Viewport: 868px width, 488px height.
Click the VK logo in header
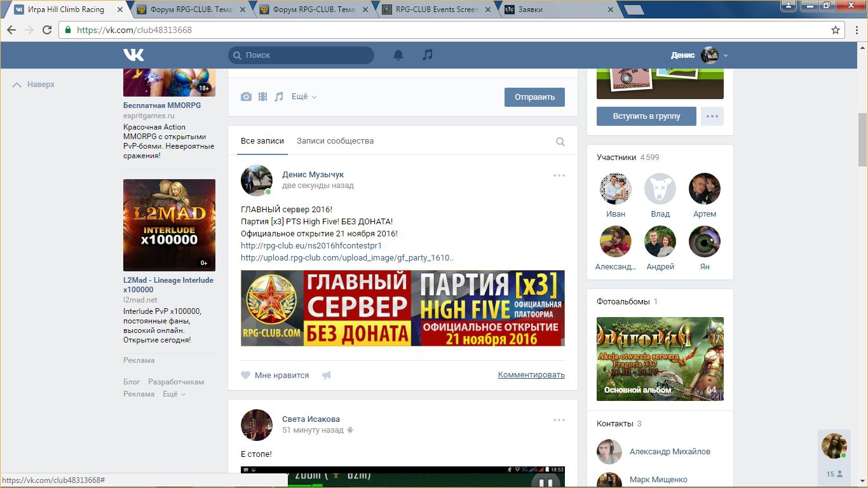(x=133, y=55)
